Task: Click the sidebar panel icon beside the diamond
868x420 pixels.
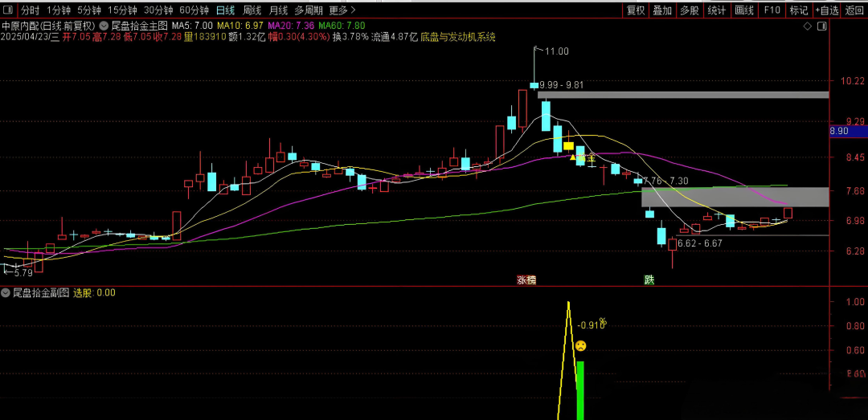Action: [821, 27]
